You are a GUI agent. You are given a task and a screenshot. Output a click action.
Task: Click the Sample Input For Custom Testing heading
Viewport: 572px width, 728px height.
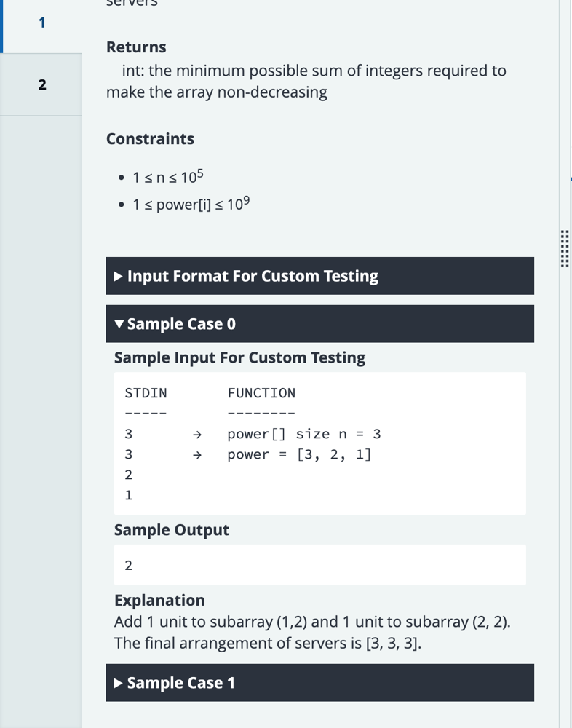pyautogui.click(x=239, y=358)
